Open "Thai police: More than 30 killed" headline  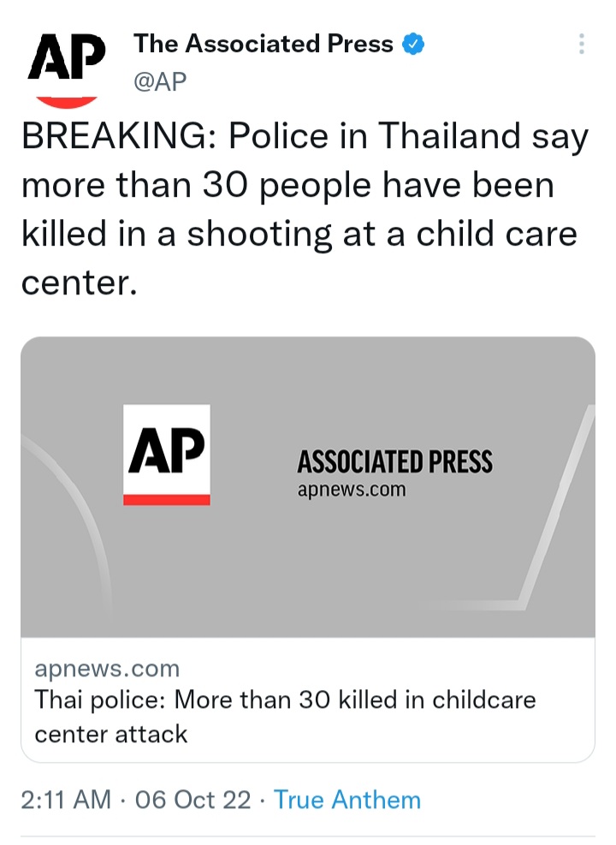[x=285, y=700]
